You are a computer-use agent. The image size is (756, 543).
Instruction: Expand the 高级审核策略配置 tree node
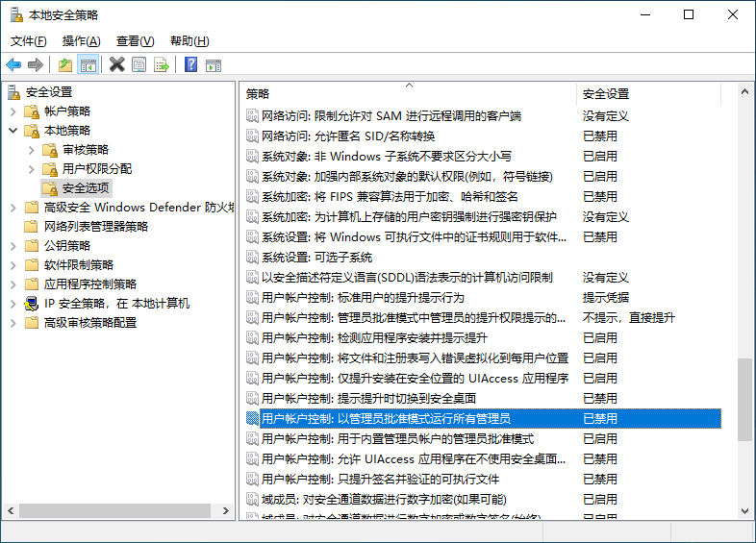pyautogui.click(x=13, y=323)
